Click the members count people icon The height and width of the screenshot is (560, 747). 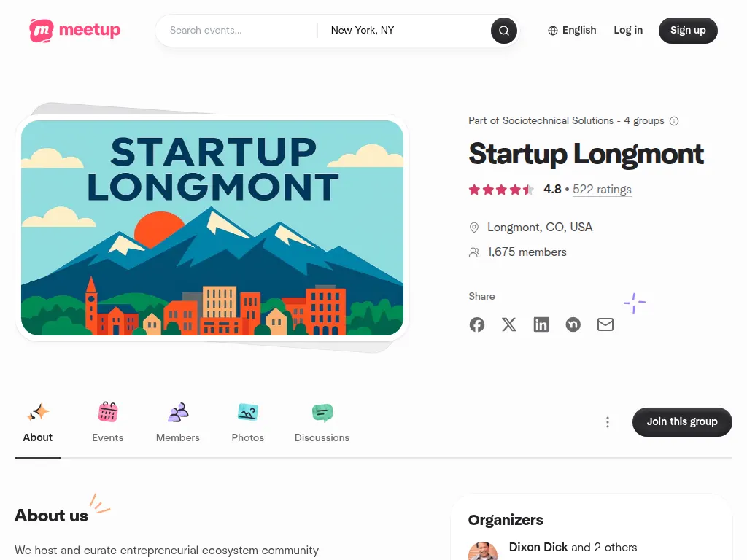(x=474, y=252)
